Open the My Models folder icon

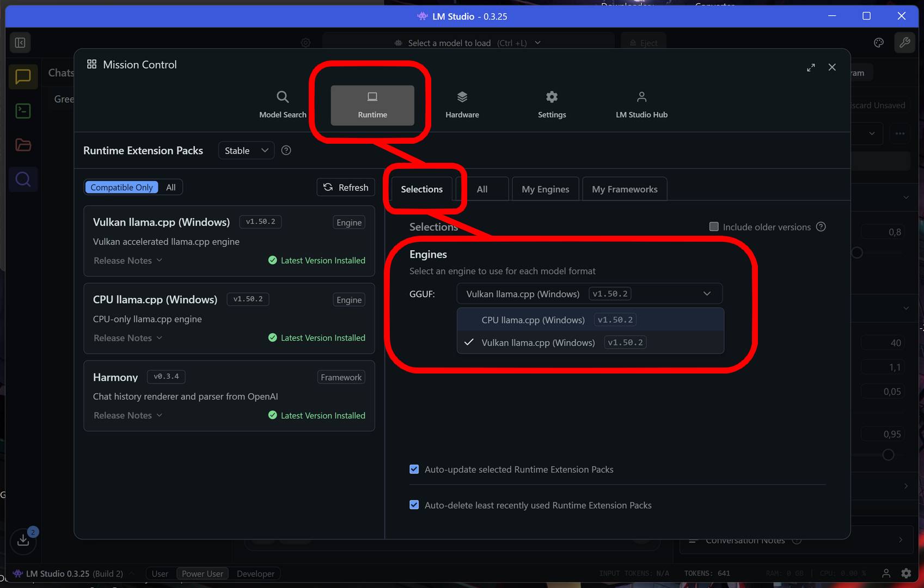(23, 145)
